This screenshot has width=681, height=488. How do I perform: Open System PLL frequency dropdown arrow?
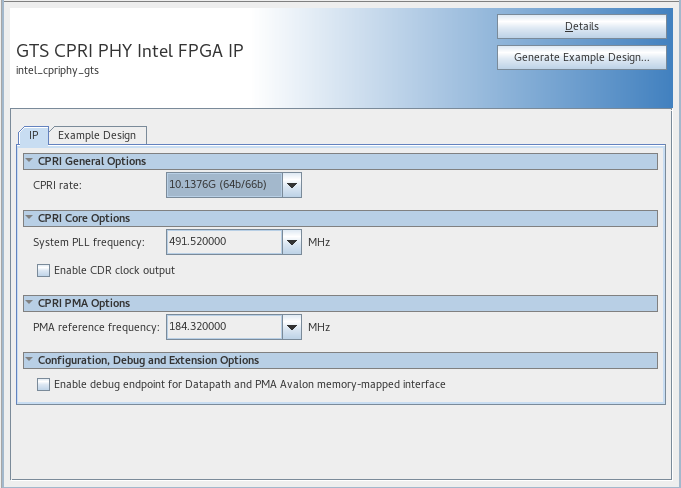tap(291, 242)
